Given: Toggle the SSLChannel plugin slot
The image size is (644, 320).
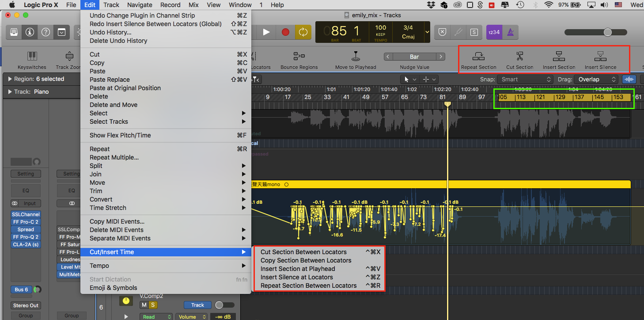Looking at the screenshot, I should (26, 214).
